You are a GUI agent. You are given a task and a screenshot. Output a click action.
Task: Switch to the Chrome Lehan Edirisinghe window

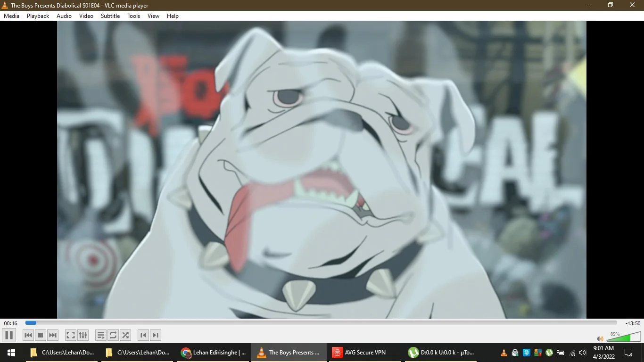[214, 352]
